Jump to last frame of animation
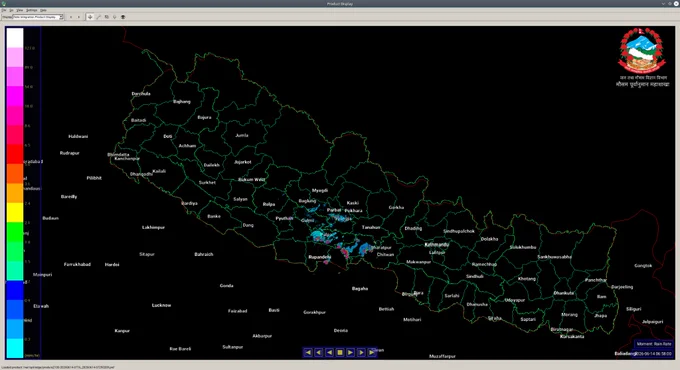 coord(372,353)
